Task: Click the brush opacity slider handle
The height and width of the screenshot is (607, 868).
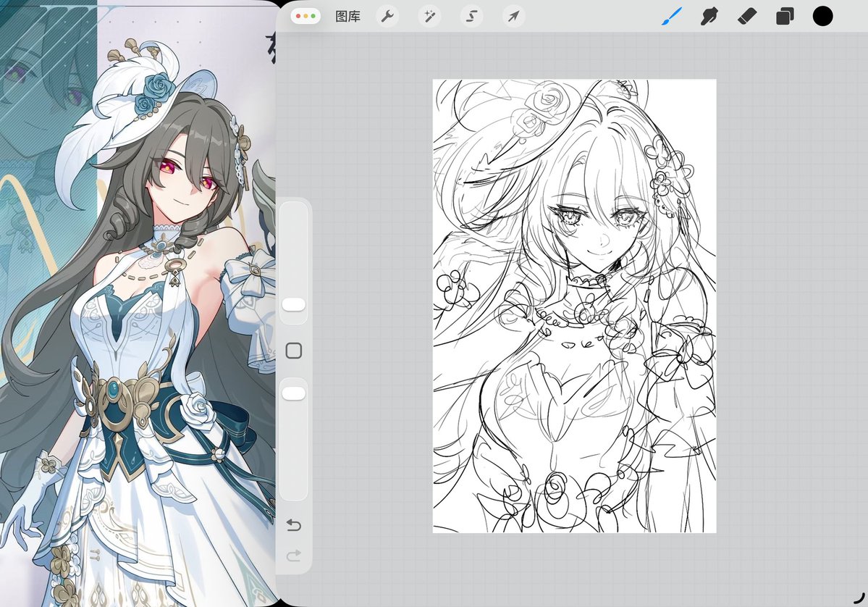Action: coord(294,393)
